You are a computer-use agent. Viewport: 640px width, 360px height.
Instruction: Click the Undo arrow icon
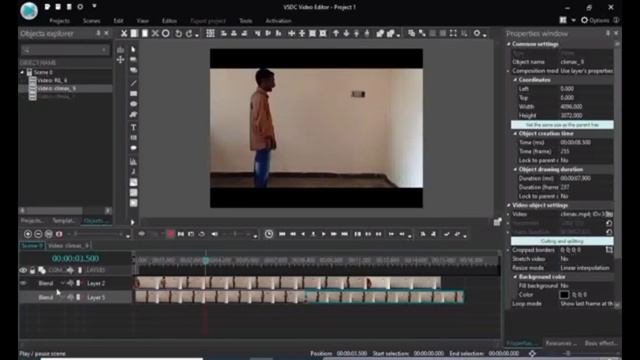tap(178, 33)
